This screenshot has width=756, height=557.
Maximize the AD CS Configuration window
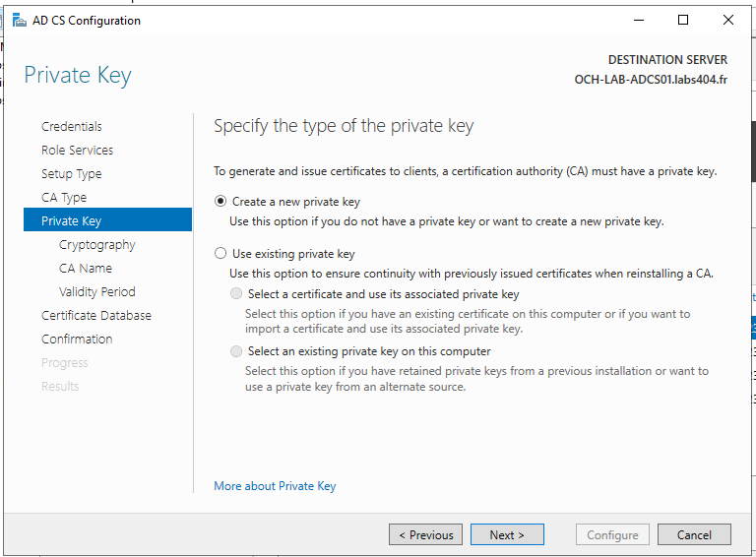coord(683,21)
